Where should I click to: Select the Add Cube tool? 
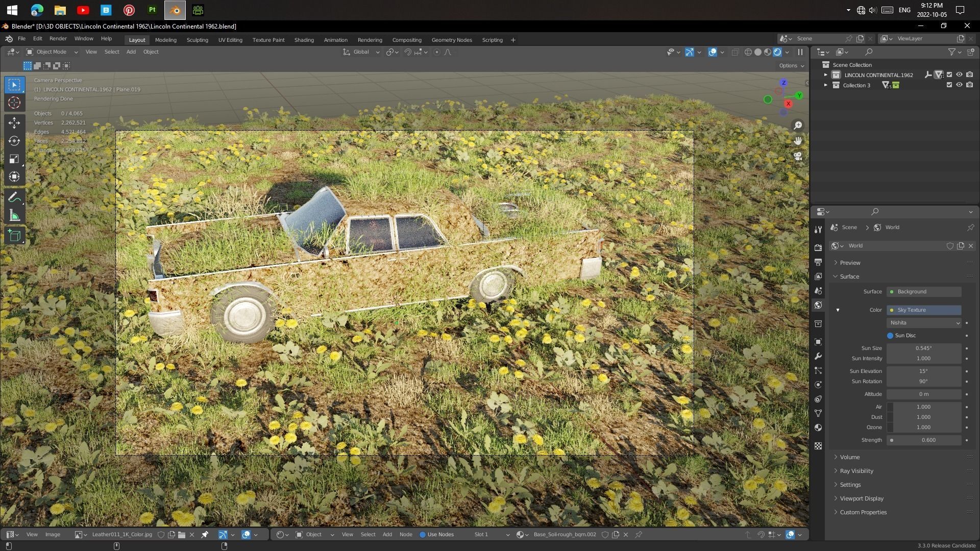(x=14, y=235)
